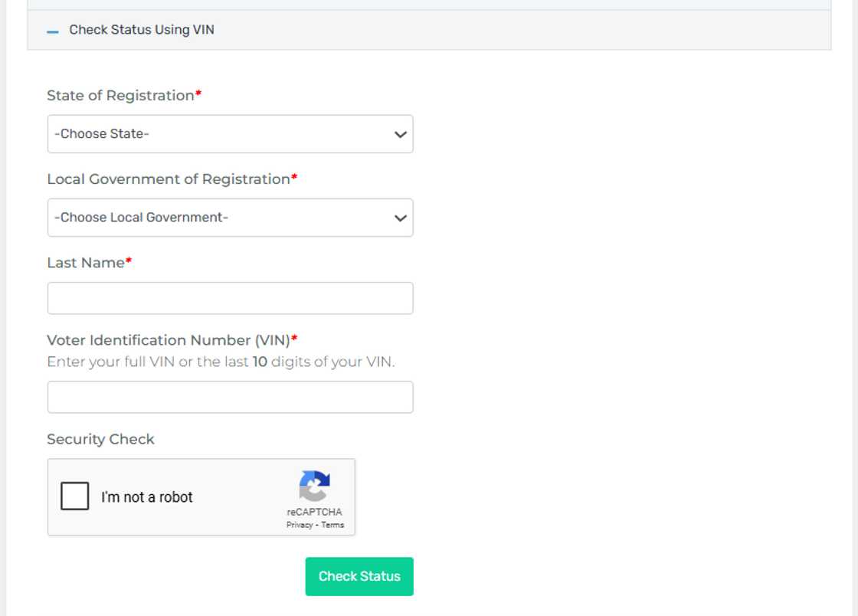Image resolution: width=858 pixels, height=616 pixels.
Task: Click the 'I'm not a robot' text
Action: tap(147, 497)
